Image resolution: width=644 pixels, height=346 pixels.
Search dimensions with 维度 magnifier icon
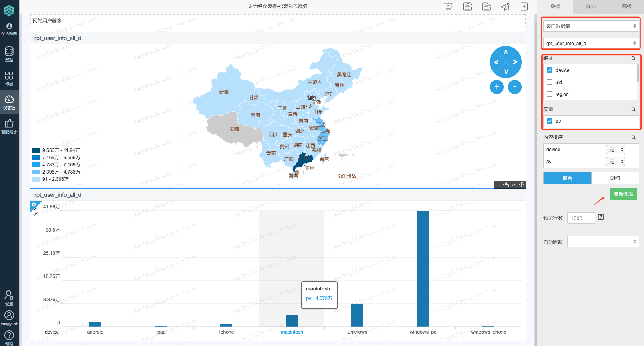(x=633, y=58)
